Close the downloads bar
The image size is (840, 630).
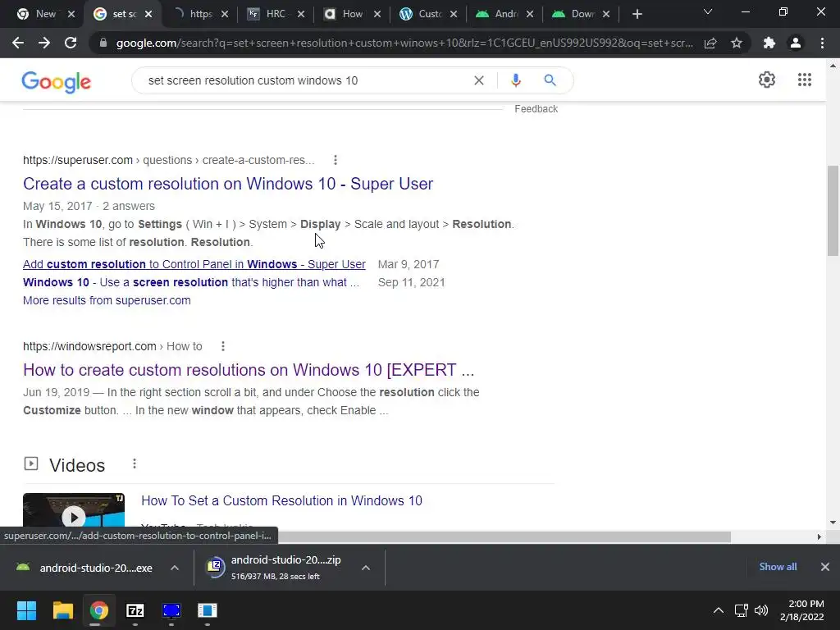coord(825,567)
